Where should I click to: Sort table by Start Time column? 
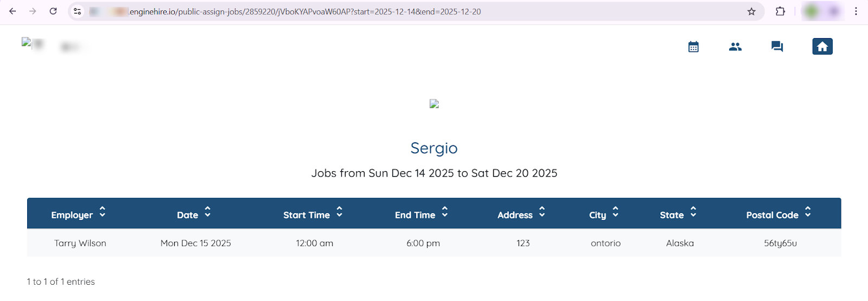point(312,215)
